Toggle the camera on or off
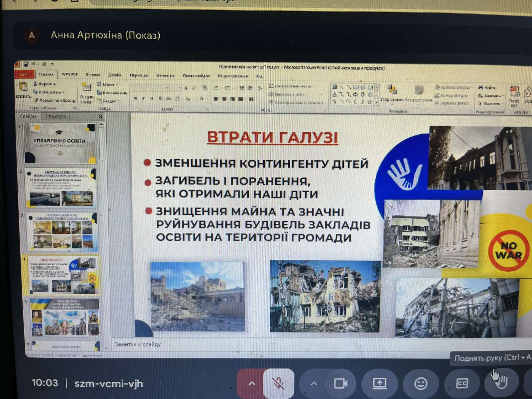The width and height of the screenshot is (532, 399). point(340,383)
